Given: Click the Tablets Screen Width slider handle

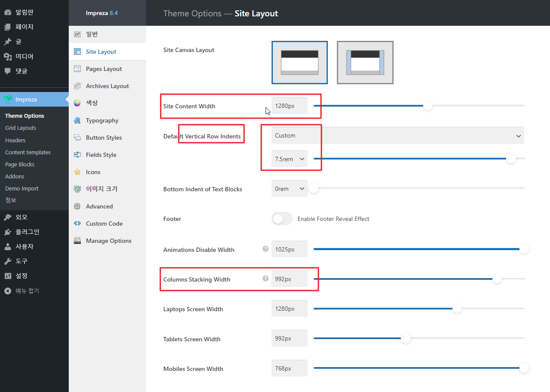Looking at the screenshot, I should click(406, 338).
